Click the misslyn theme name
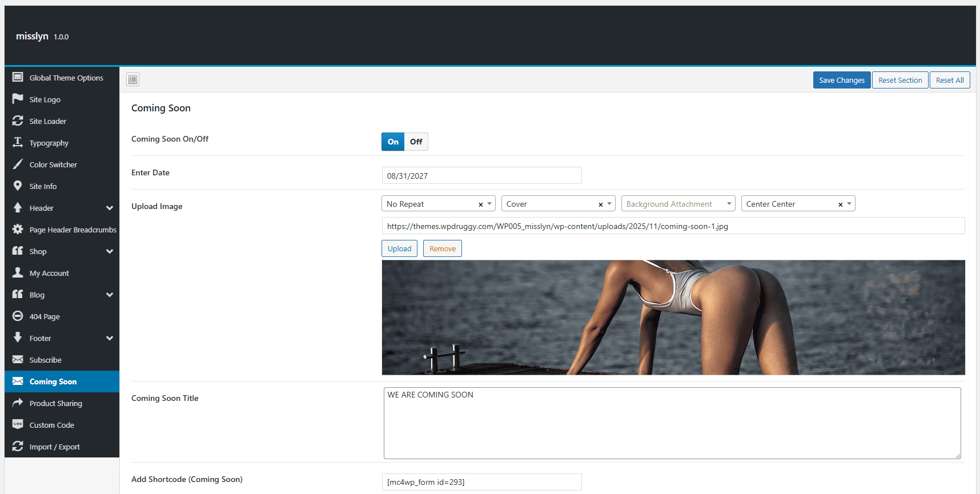 click(x=32, y=36)
